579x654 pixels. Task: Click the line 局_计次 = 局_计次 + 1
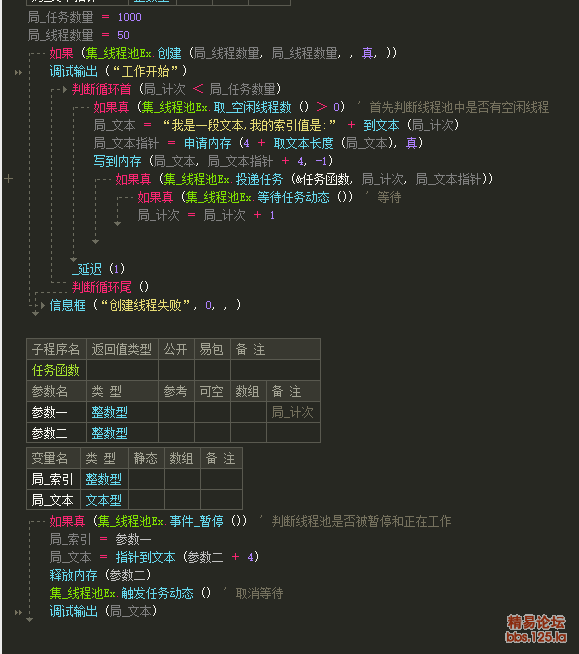pos(206,215)
